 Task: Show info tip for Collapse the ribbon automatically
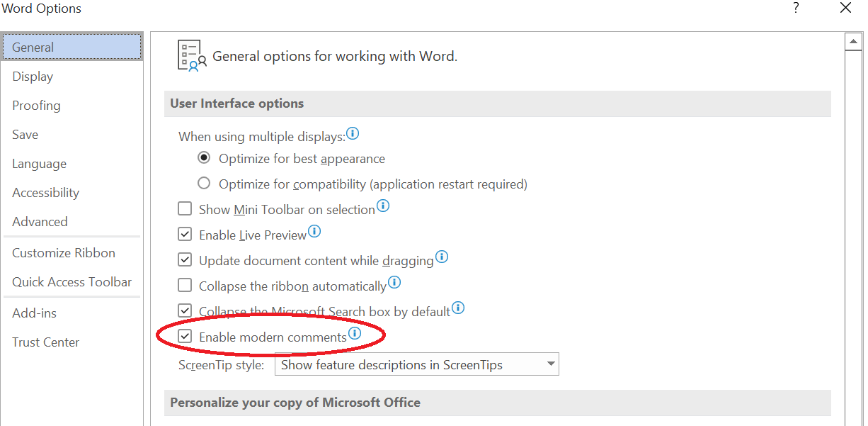coord(394,283)
